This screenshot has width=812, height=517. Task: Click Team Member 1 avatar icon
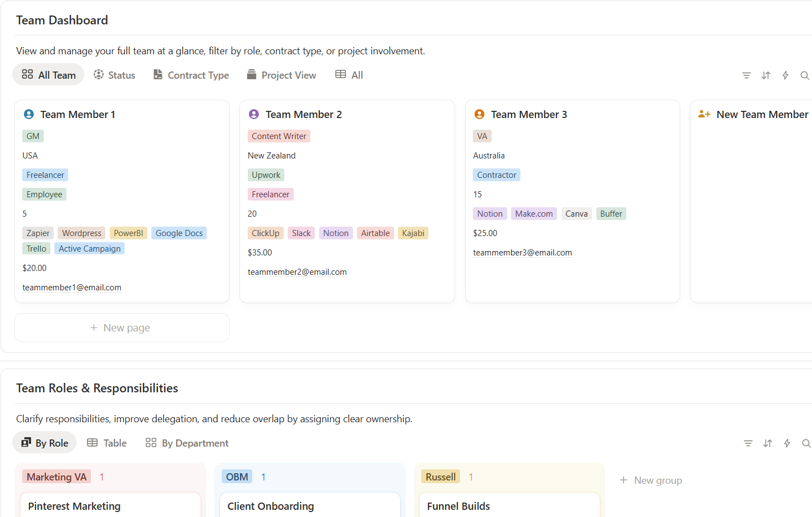point(29,114)
